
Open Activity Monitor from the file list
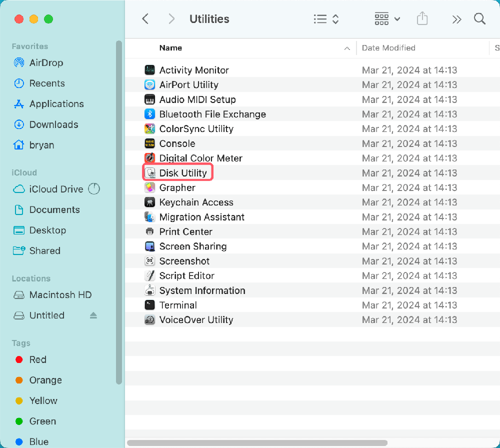[x=193, y=70]
